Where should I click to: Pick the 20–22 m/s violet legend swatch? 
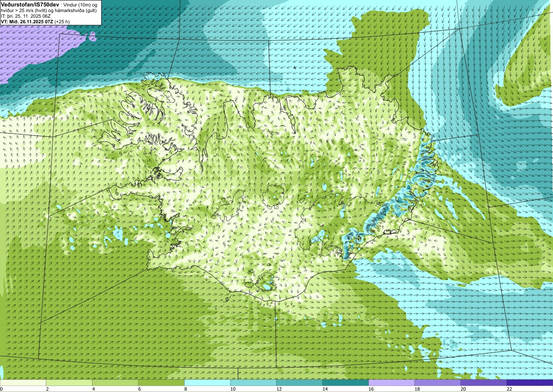point(484,383)
